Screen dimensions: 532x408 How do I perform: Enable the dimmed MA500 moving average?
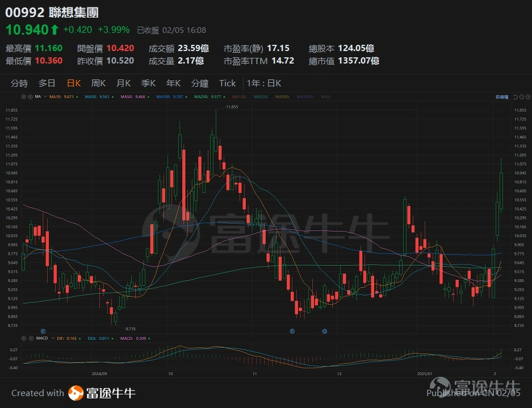[x=283, y=96]
